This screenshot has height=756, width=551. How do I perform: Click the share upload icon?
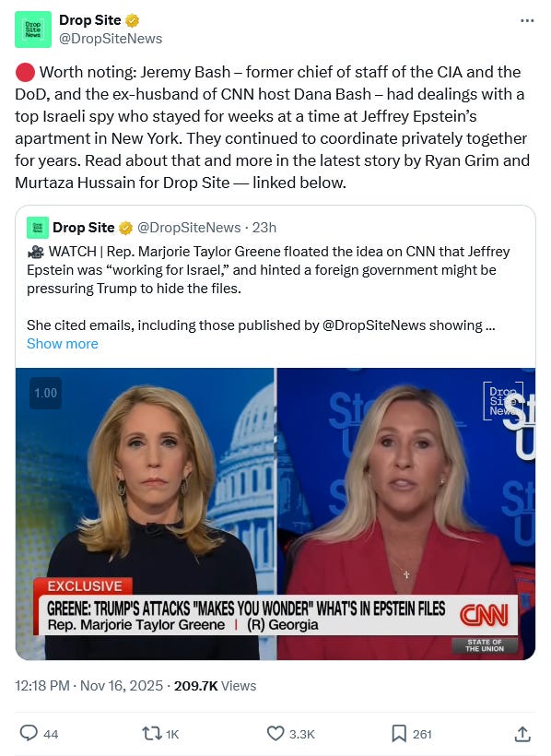click(x=522, y=733)
